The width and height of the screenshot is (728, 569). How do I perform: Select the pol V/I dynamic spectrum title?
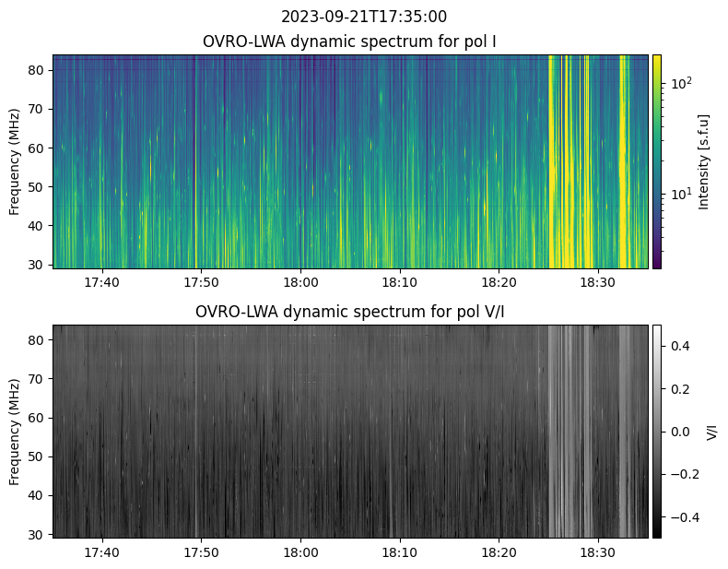350,312
